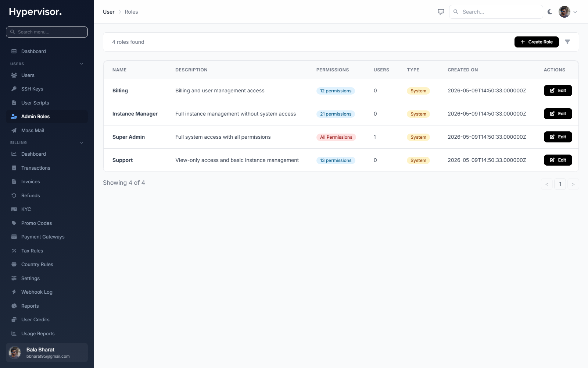Click the Reports pie chart icon
This screenshot has width=588, height=368.
pos(14,306)
